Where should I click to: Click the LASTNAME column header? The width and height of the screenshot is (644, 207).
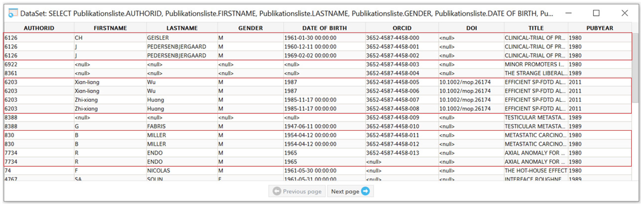tap(182, 28)
